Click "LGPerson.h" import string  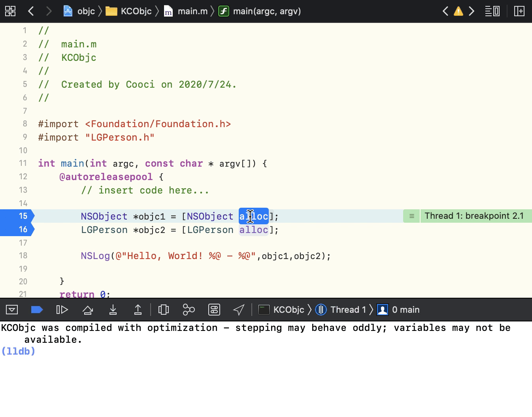(120, 137)
